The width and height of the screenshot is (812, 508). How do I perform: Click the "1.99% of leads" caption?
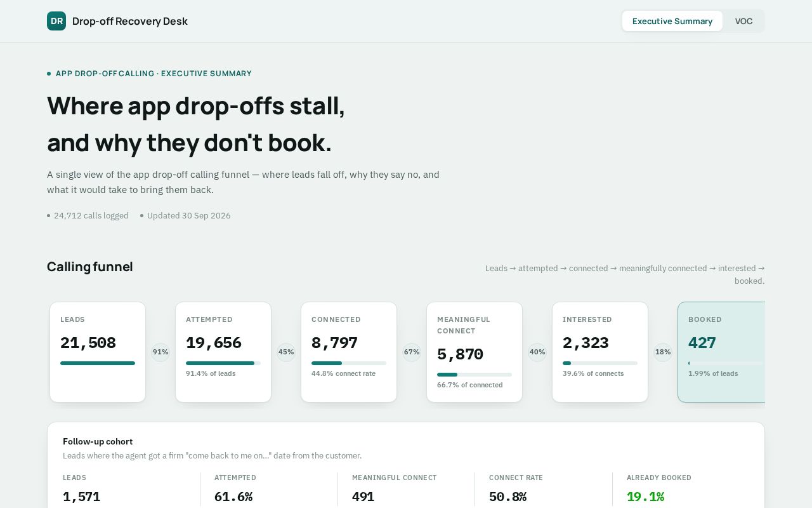point(713,373)
